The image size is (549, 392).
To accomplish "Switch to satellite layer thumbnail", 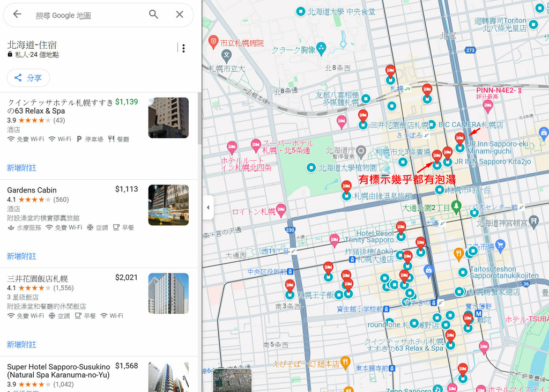I will (x=232, y=380).
